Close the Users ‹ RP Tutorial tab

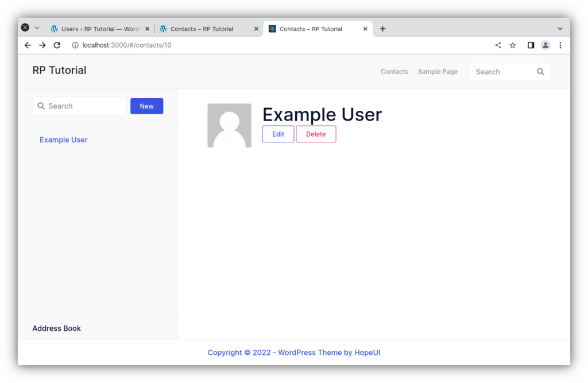(x=148, y=29)
